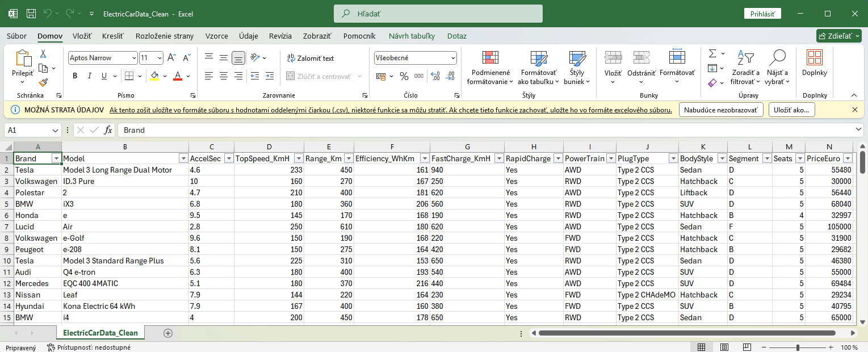Viewport: 868px width, 352px height.
Task: Open the TopSpeed_KmH column filter dropdown
Action: point(298,158)
